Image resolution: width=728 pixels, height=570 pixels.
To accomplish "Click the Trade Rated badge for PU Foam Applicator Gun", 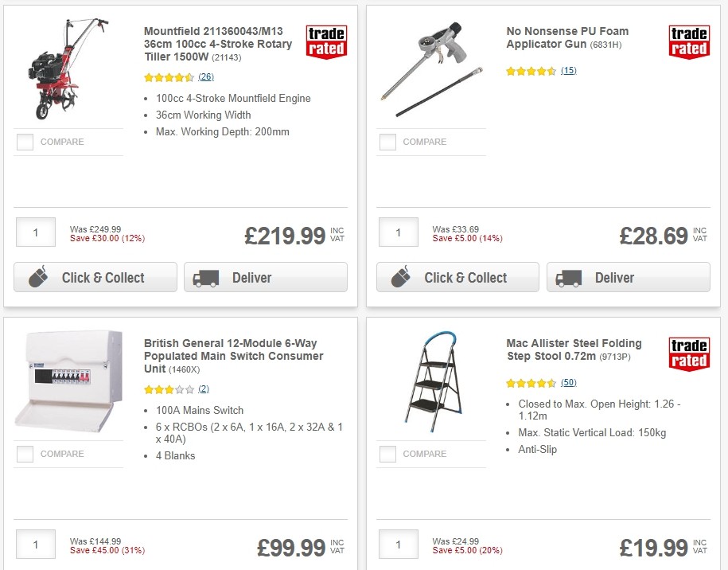I will point(689,41).
